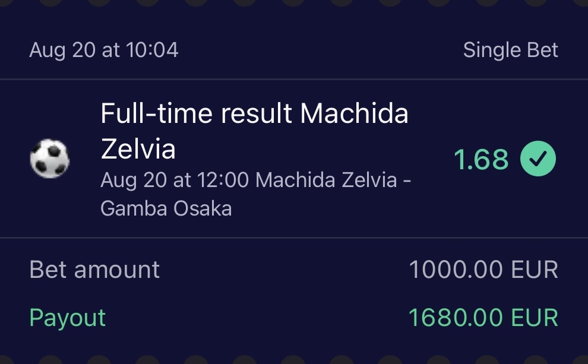Click Machida Zelvia in the small match line
The width and height of the screenshot is (588, 364).
[x=325, y=179]
